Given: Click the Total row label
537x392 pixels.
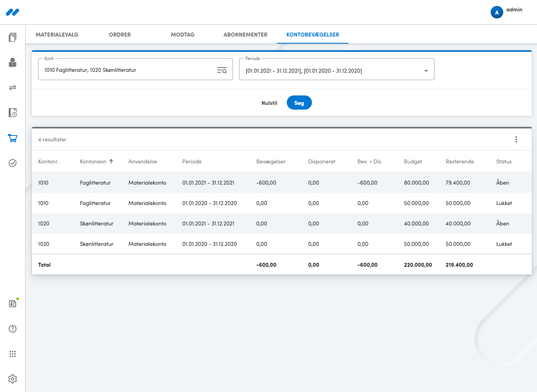Looking at the screenshot, I should 44,265.
